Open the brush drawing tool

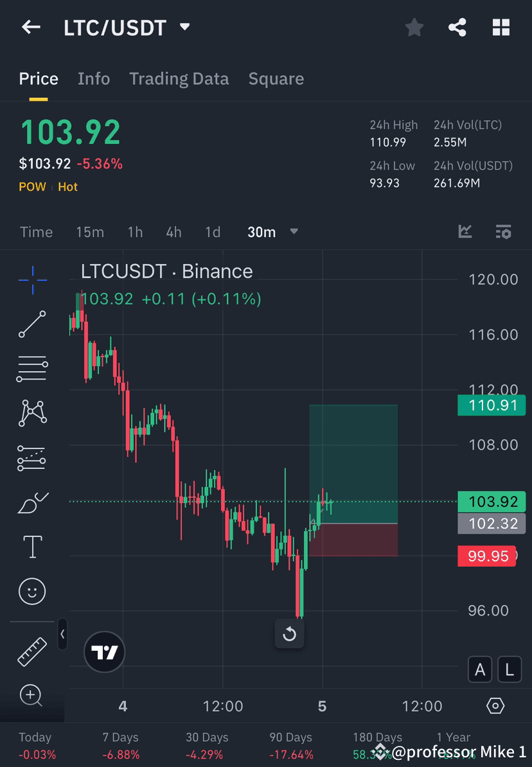(32, 502)
